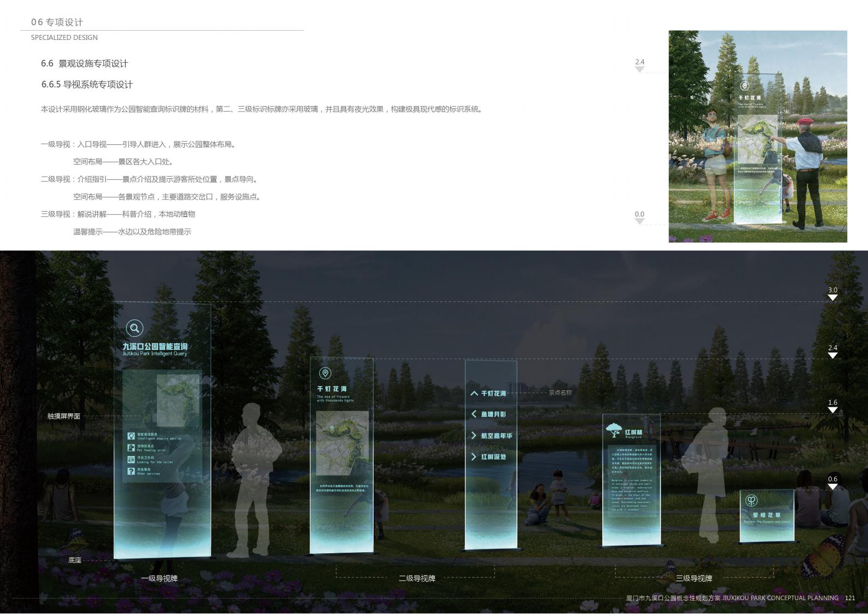Image resolution: width=868 pixels, height=614 pixels.
Task: Select 鱼塘月影 on the direction sign
Action: click(493, 414)
